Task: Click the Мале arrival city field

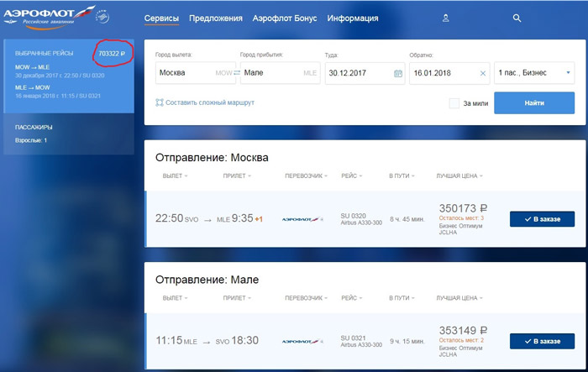Action: pyautogui.click(x=281, y=73)
